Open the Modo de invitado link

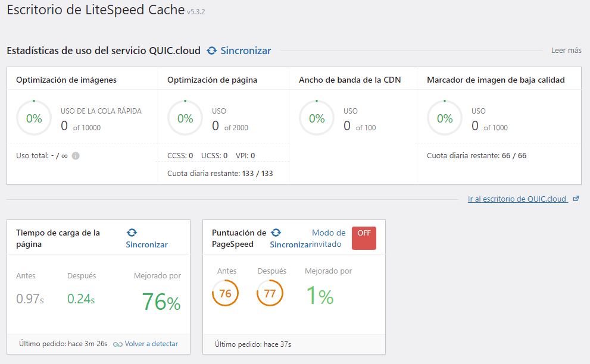pos(327,239)
